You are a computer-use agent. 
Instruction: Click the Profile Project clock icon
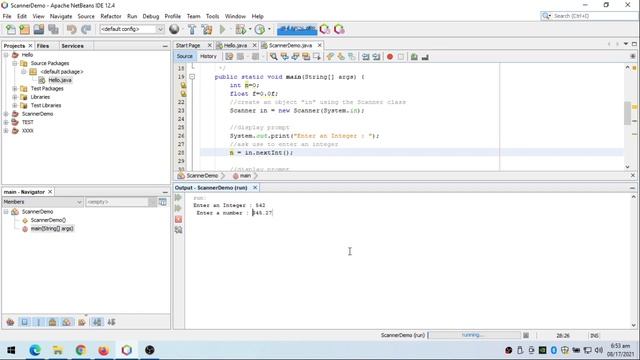[260, 29]
